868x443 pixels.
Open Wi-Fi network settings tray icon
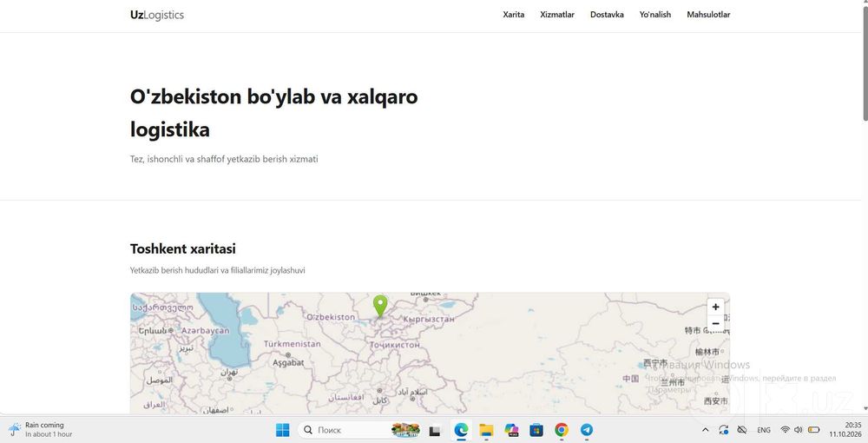[x=785, y=430]
